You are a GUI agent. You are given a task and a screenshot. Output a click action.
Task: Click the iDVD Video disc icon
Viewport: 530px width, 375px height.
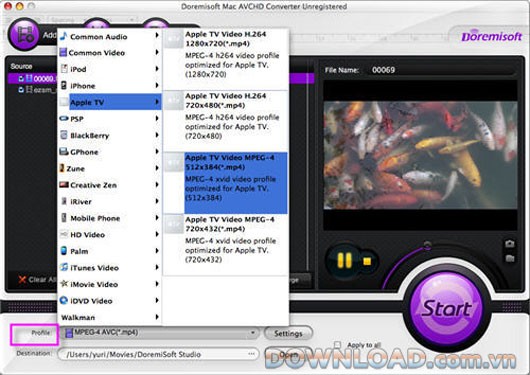click(x=64, y=300)
